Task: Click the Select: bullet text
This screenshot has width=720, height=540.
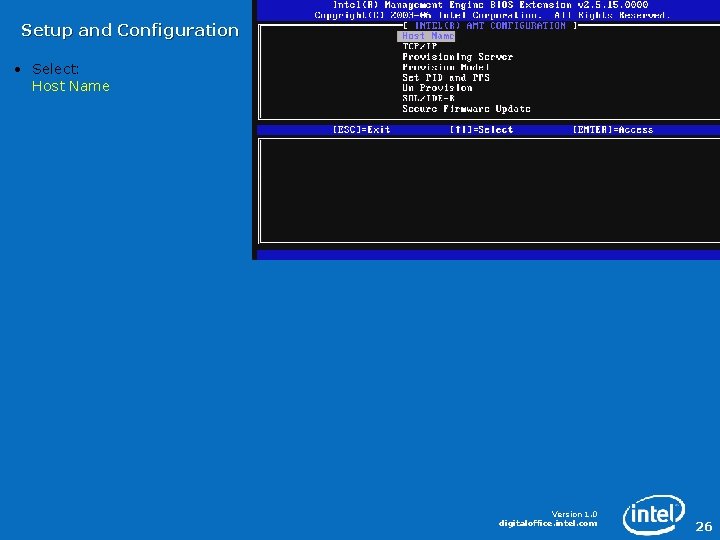Action: 56,69
